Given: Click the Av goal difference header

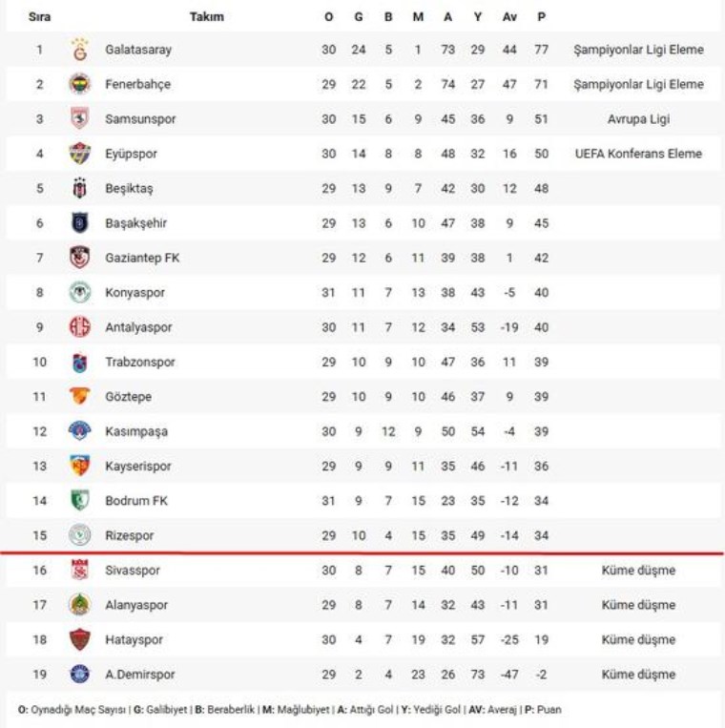Looking at the screenshot, I should (x=509, y=16).
